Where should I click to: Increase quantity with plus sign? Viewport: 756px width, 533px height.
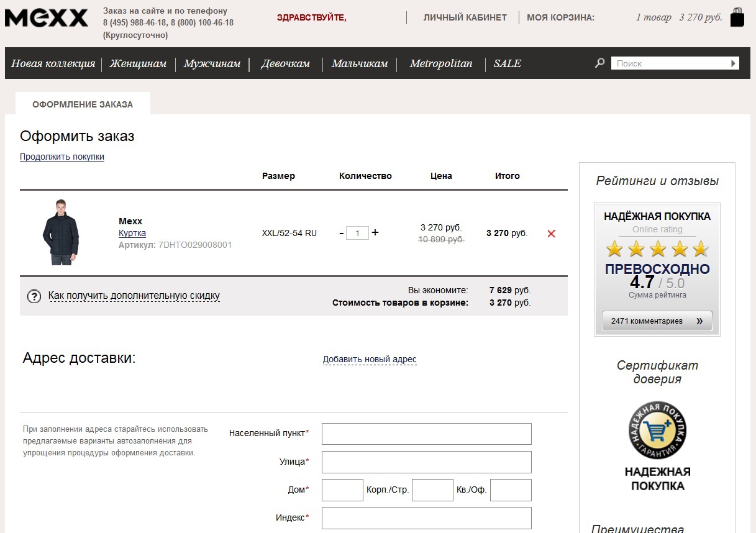tap(375, 232)
